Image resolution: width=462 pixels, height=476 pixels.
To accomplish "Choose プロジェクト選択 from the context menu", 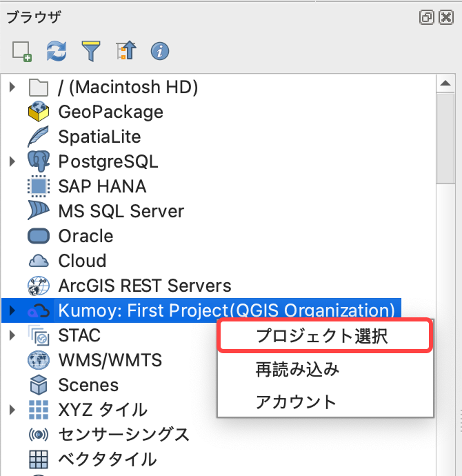I will 325,336.
